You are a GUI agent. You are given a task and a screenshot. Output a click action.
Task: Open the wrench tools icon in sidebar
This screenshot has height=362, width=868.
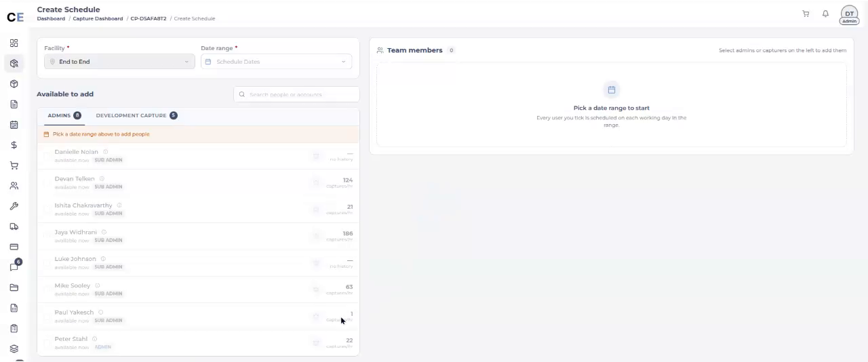14,206
